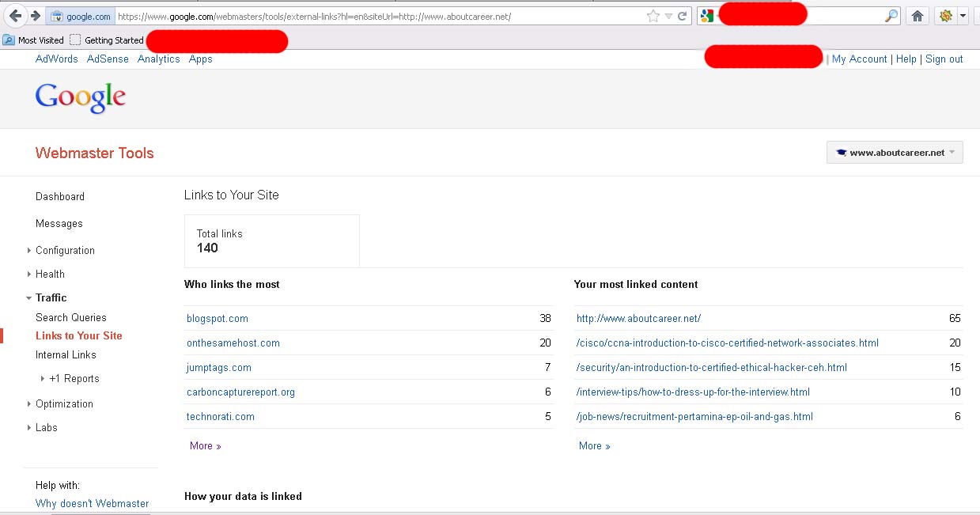Click the Google logo
This screenshot has width=980, height=515.
pos(81,98)
